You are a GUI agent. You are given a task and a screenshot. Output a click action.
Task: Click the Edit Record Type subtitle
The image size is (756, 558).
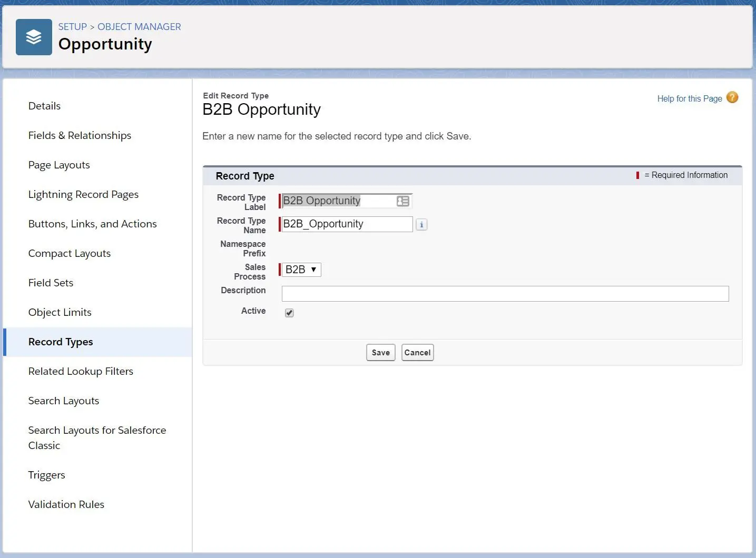(x=235, y=95)
